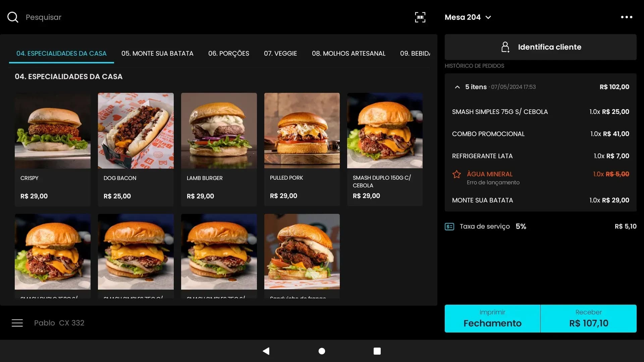
Task: Add the LAMB BURGER item
Action: click(219, 149)
